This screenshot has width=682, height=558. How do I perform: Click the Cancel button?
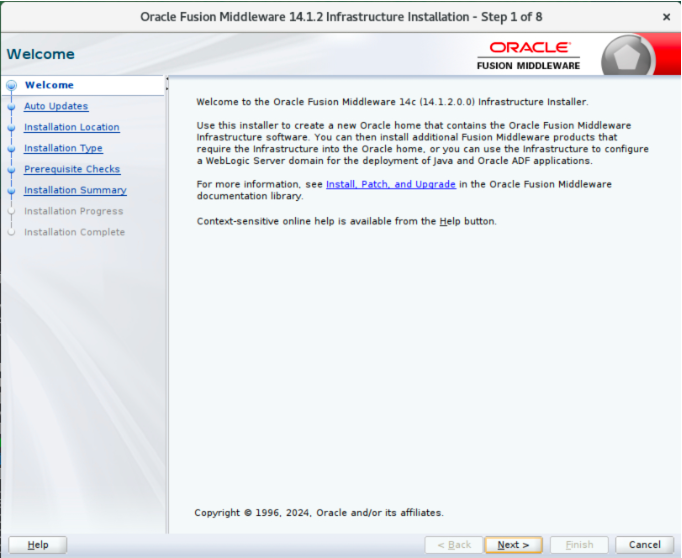pos(644,545)
